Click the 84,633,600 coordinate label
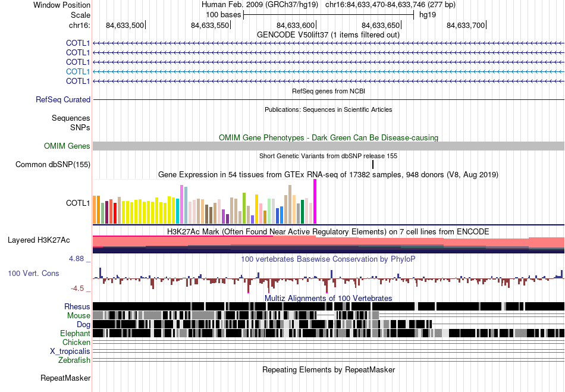 [x=296, y=25]
